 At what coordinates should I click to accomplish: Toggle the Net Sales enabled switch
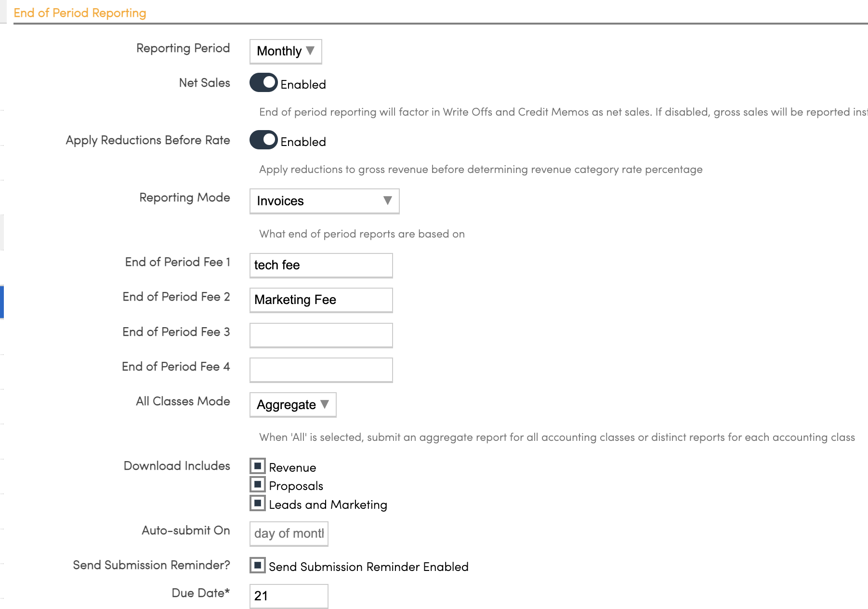tap(263, 82)
